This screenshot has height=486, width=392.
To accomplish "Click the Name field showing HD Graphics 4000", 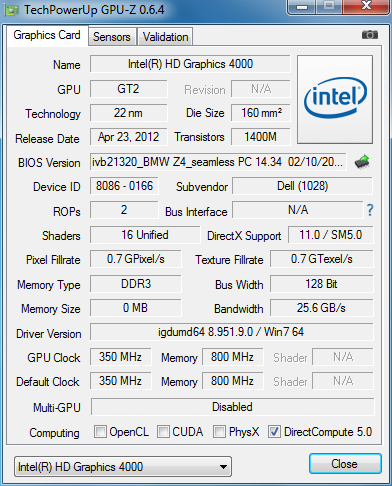I will click(190, 64).
